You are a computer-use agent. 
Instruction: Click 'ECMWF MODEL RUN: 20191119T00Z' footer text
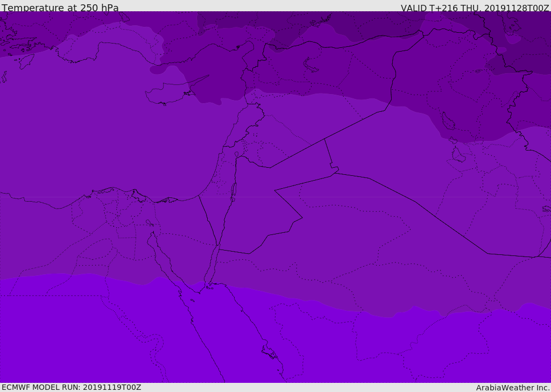tap(72, 387)
